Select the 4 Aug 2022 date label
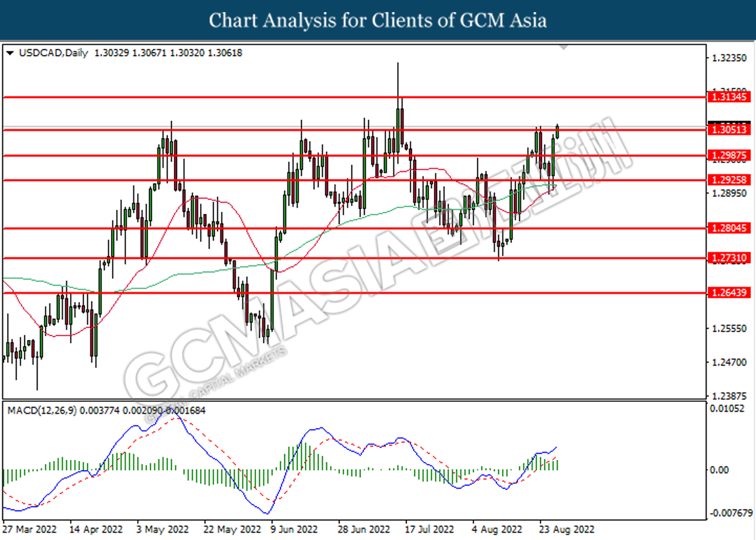Screen dimensions: 756x540 (x=497, y=529)
